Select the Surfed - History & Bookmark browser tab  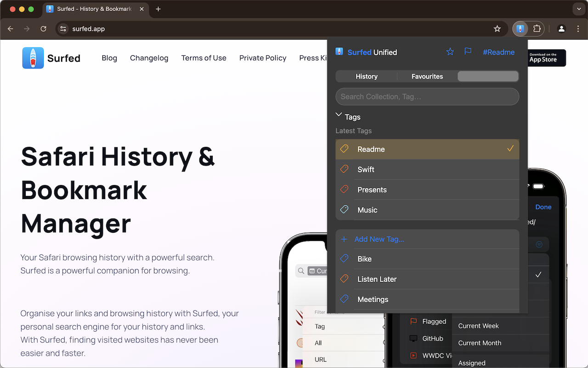pyautogui.click(x=95, y=9)
